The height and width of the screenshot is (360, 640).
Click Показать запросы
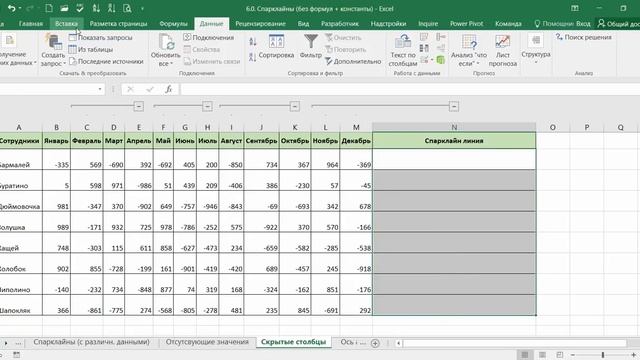click(x=101, y=38)
